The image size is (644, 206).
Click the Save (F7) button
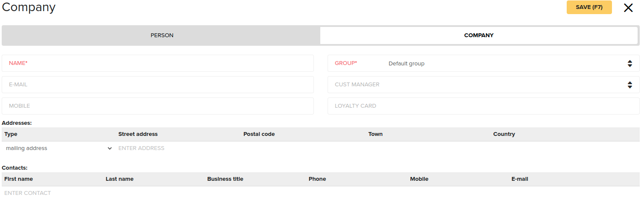click(589, 7)
